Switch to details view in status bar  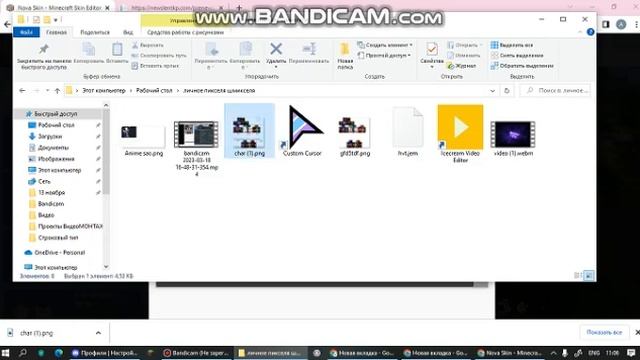pyautogui.click(x=578, y=276)
